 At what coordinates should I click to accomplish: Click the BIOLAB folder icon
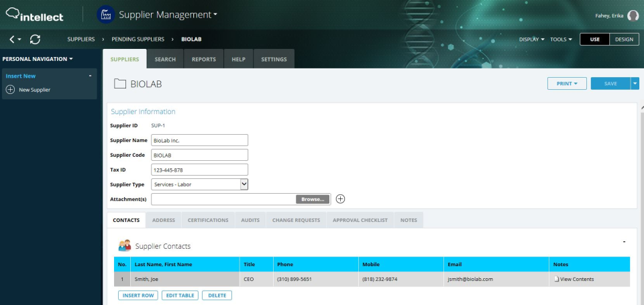(x=120, y=84)
